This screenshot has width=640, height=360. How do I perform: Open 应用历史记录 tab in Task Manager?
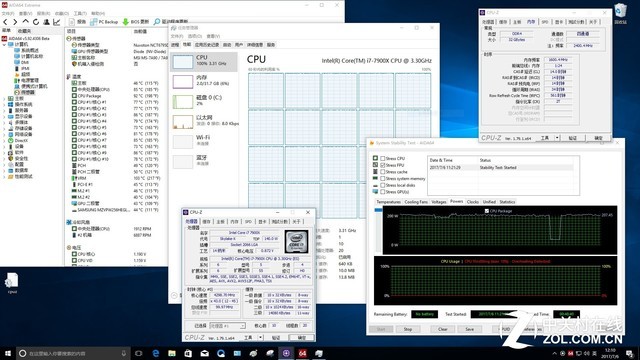coord(207,44)
